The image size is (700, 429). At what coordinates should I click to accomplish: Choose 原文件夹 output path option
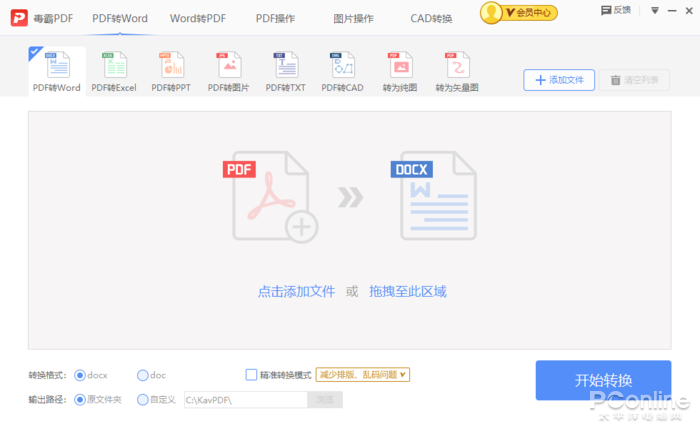coord(80,400)
